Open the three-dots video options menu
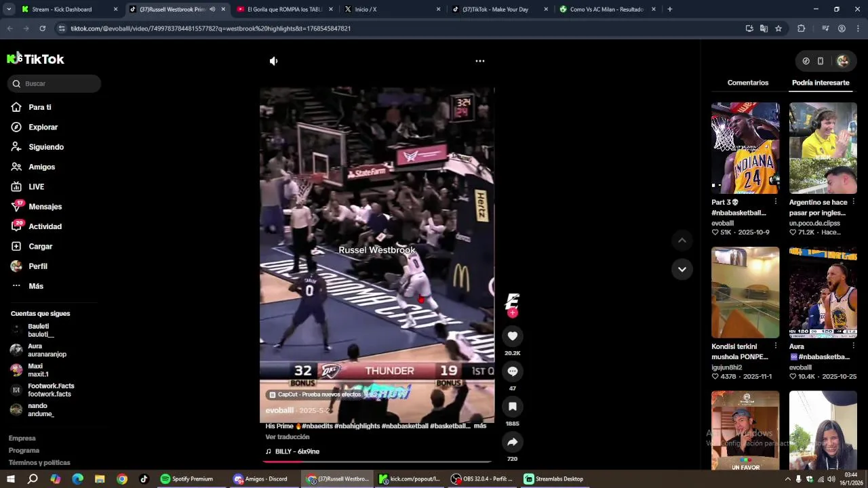 pos(480,61)
